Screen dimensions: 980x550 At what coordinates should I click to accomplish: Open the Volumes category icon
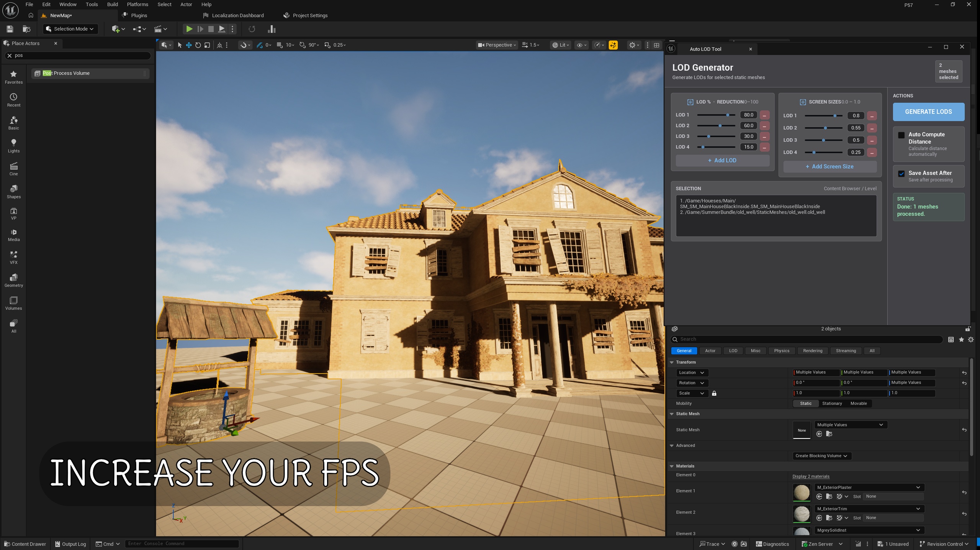[x=13, y=303]
